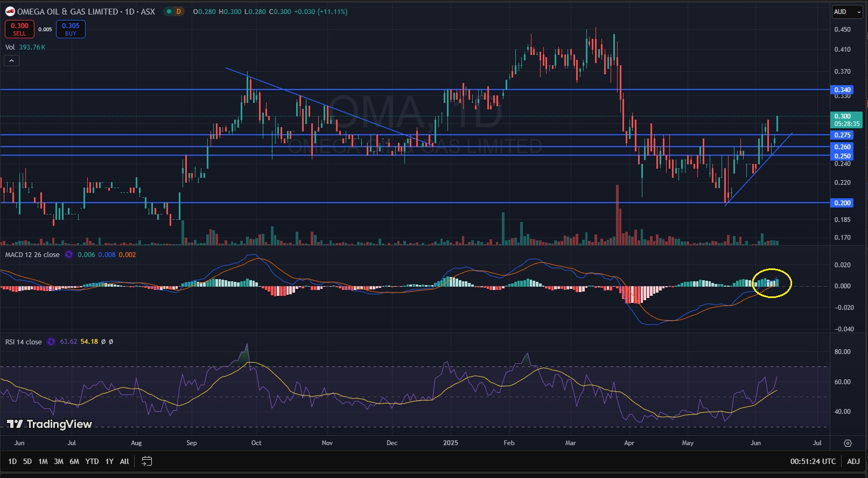Click the current price 0.300 countdown label
Viewport: 868px width, 478px height.
pyautogui.click(x=847, y=120)
